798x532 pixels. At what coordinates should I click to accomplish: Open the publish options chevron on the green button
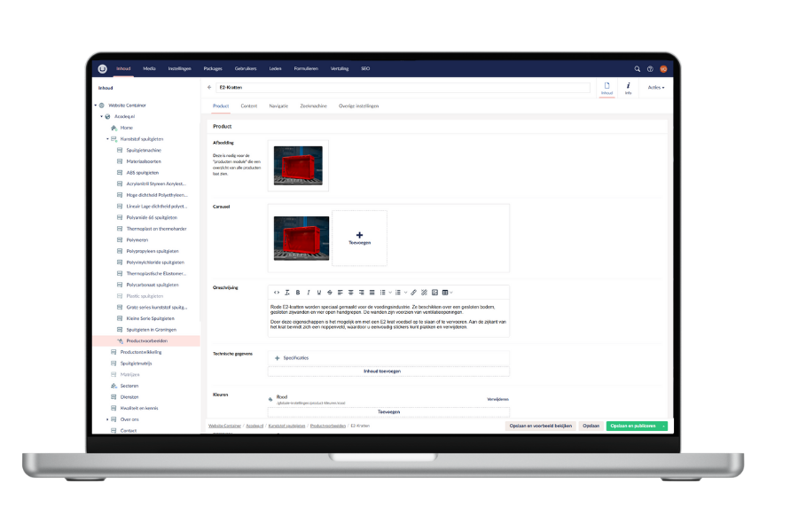663,426
